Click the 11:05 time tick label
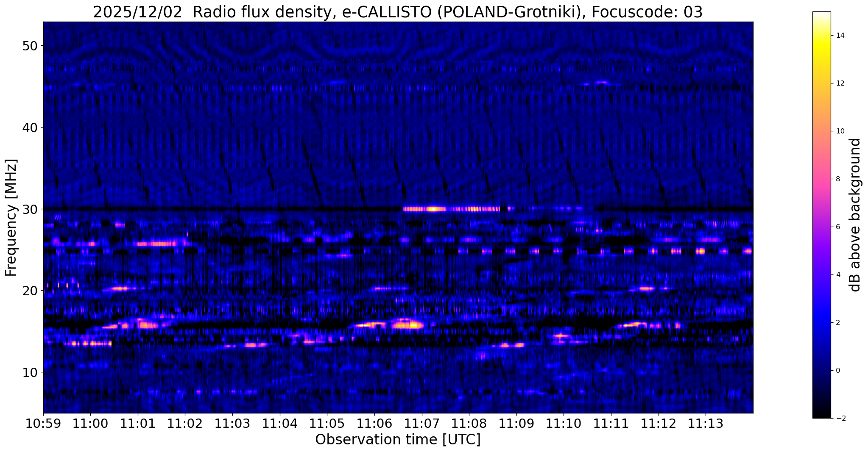 point(327,423)
